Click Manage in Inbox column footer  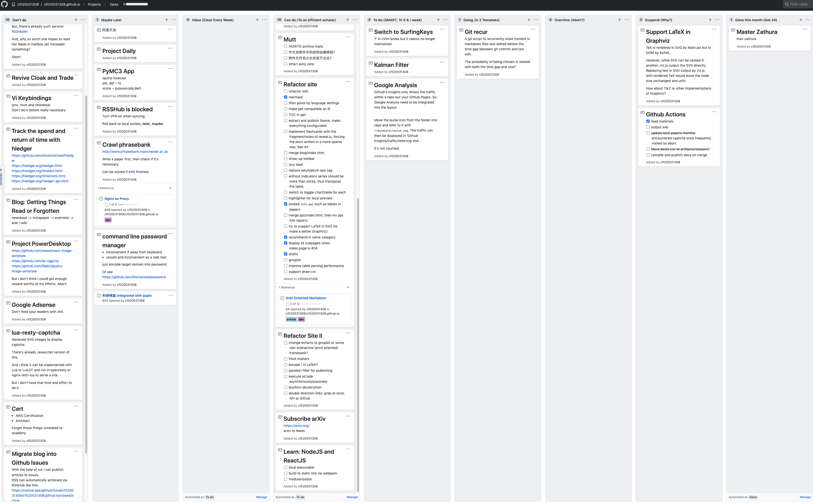point(262,497)
